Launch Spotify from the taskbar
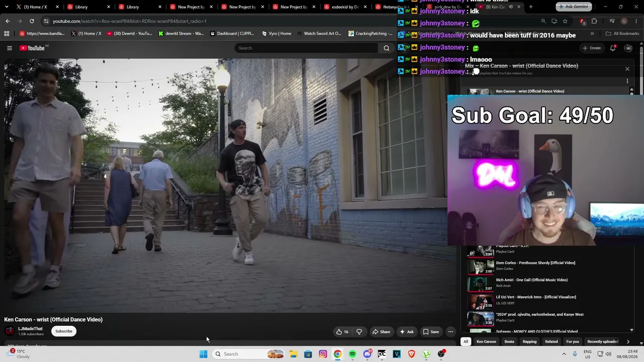644x362 pixels. [352, 354]
